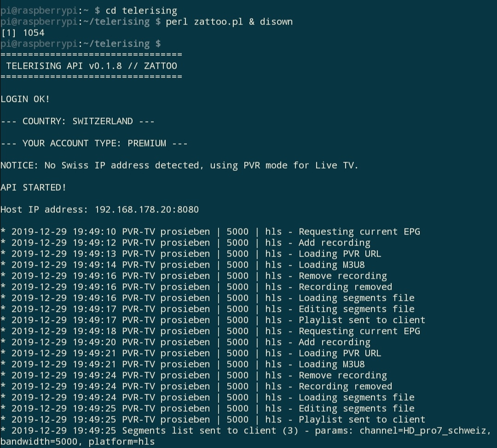The image size is (497, 448).
Task: Click the 19:49:10 'Requesting current EPG' log entry
Action: click(x=210, y=232)
